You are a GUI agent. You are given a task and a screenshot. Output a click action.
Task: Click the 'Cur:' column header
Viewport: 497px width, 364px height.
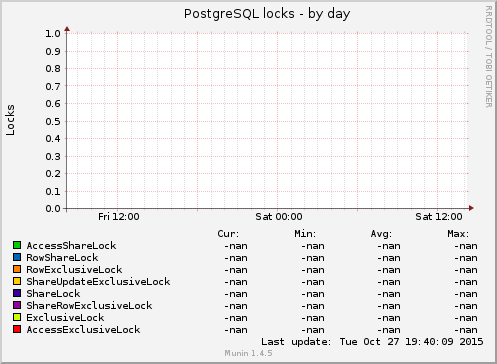click(228, 234)
